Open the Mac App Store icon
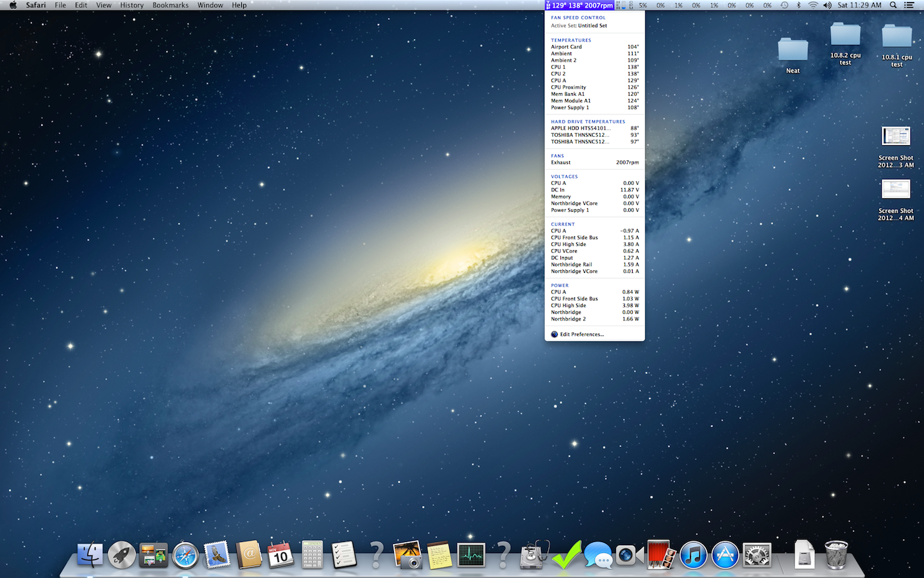924x578 pixels. pos(725,555)
